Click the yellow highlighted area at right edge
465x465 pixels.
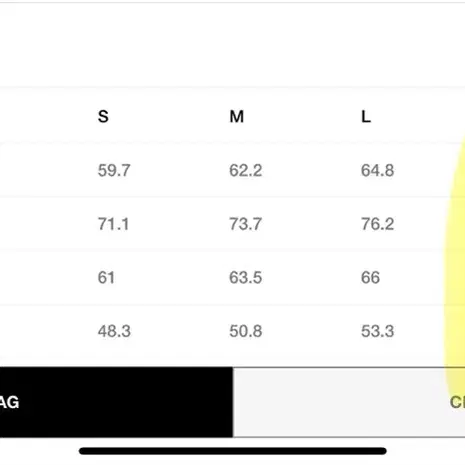[x=455, y=263]
